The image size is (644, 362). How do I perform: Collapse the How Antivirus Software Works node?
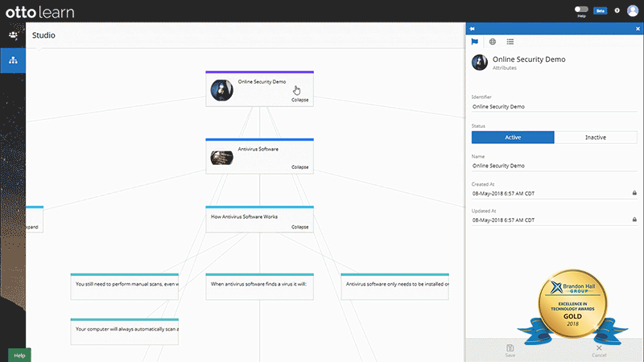pyautogui.click(x=299, y=227)
